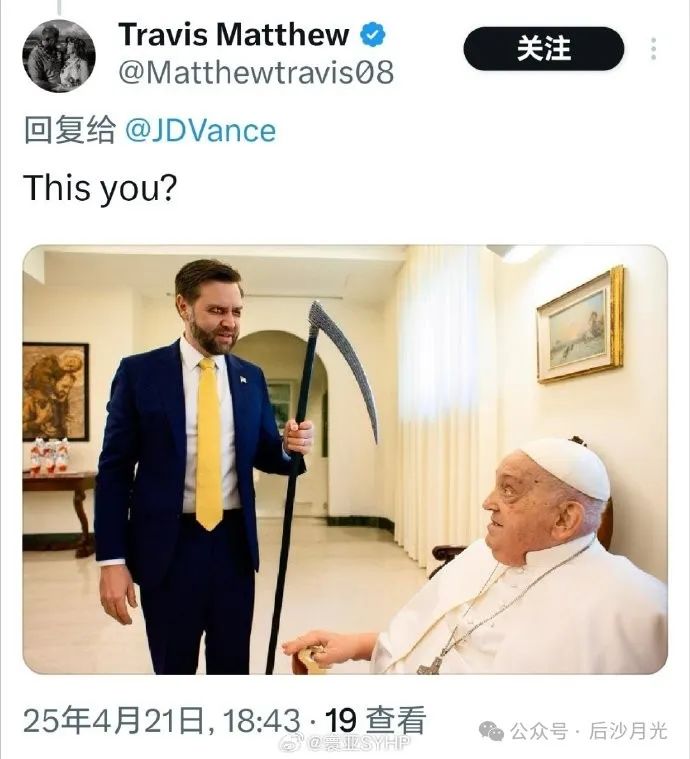Image resolution: width=690 pixels, height=759 pixels.
Task: Open the three-dot more options menu
Action: (x=653, y=48)
